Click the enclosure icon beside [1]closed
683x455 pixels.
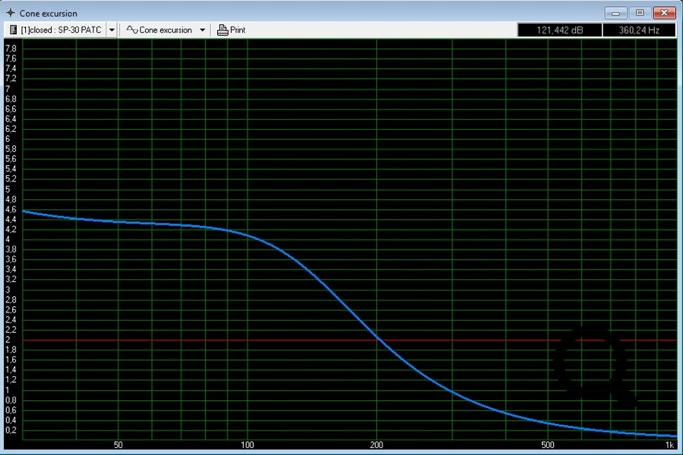pos(13,30)
